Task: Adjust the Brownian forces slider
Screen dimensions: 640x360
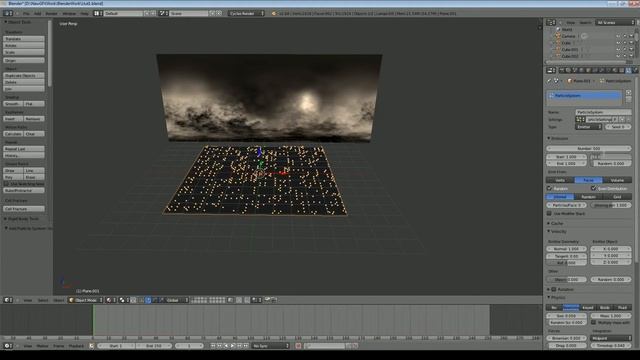Action: [567, 338]
